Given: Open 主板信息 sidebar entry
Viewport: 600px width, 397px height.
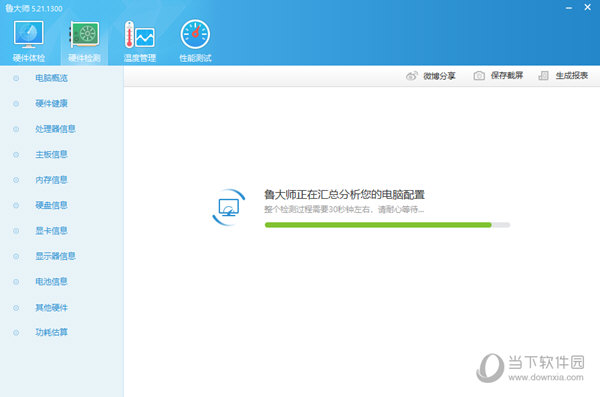Looking at the screenshot, I should (x=51, y=154).
